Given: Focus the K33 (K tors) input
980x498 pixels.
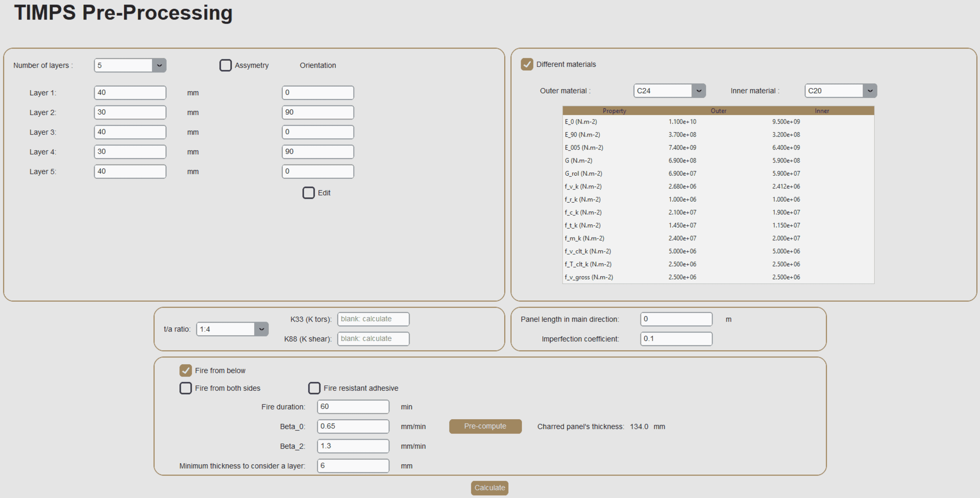Looking at the screenshot, I should click(x=373, y=319).
